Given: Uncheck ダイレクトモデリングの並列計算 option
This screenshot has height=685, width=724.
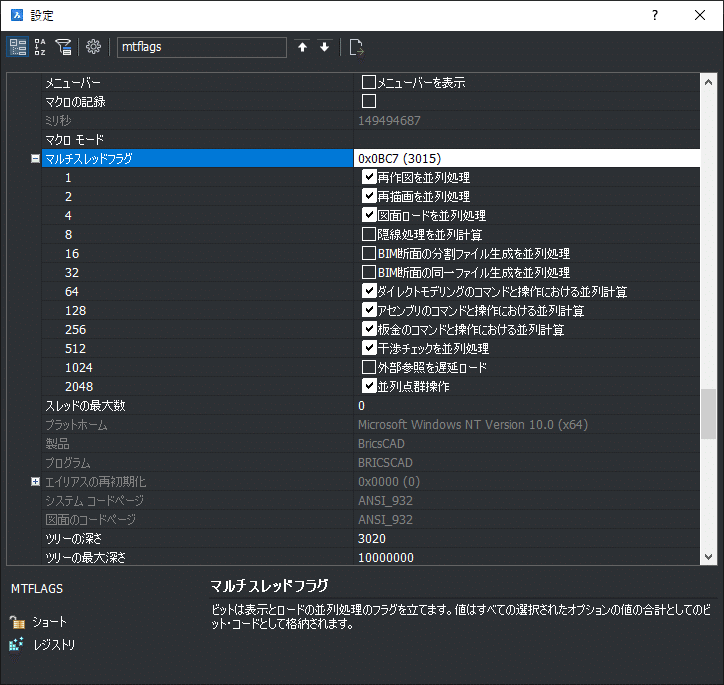Looking at the screenshot, I should click(368, 291).
